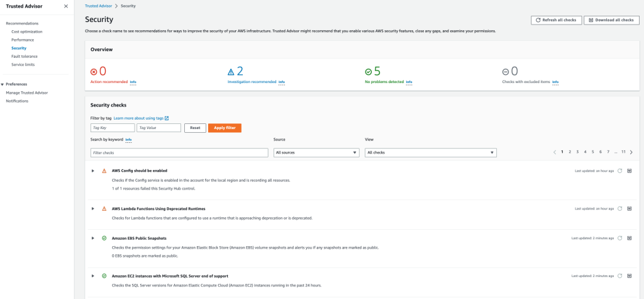The image size is (644, 299).
Task: Go to page 2 of checks
Action: pyautogui.click(x=570, y=152)
